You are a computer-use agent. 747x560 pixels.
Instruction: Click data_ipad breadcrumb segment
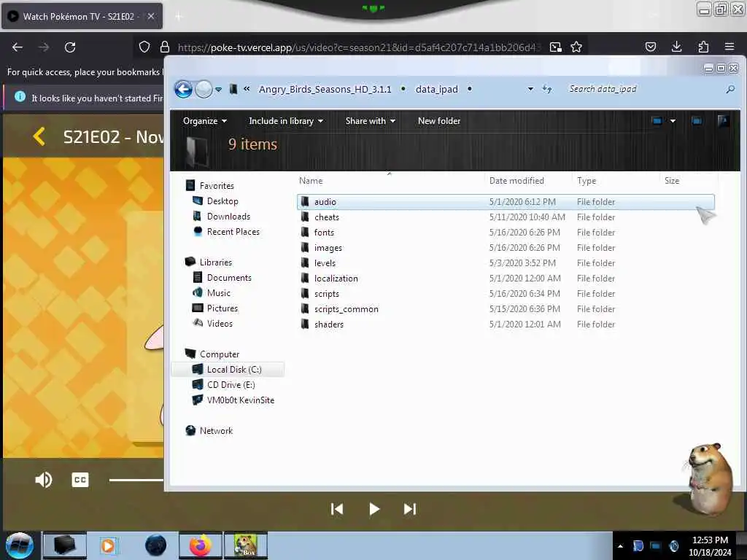point(436,89)
